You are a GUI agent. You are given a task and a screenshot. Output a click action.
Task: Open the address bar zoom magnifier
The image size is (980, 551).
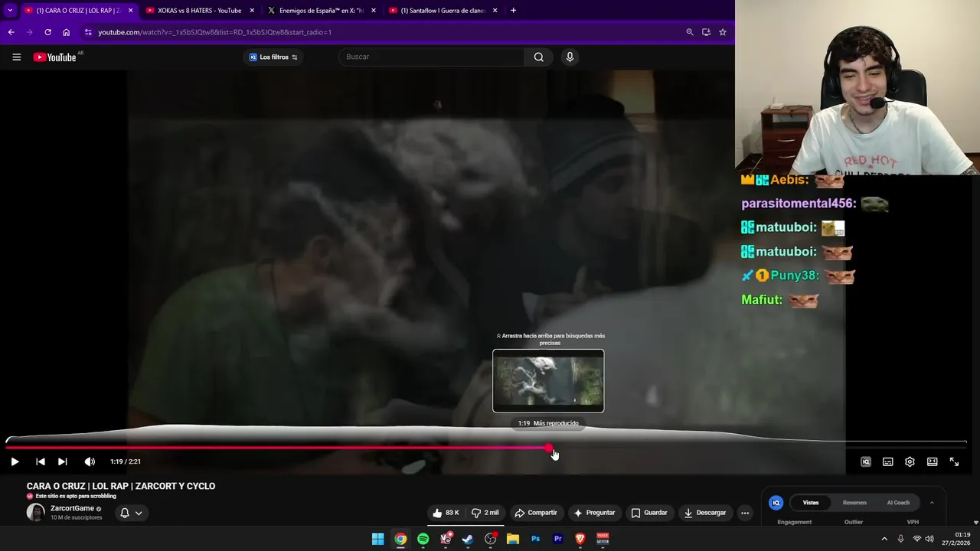[690, 32]
